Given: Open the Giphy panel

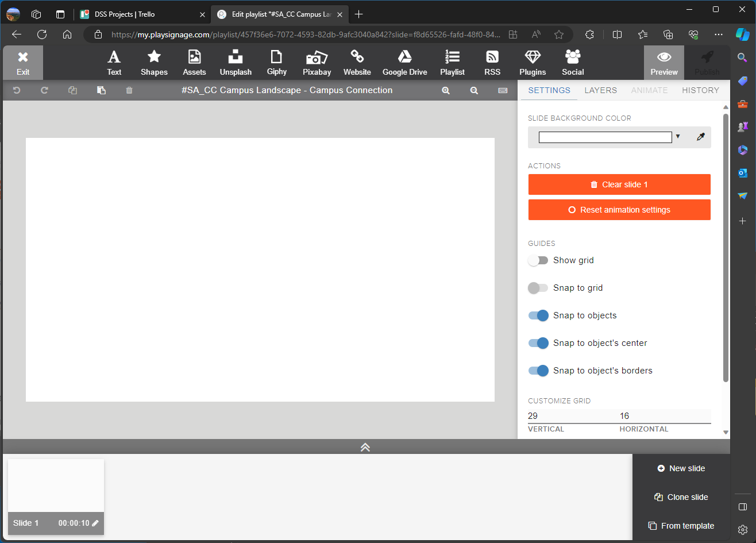Looking at the screenshot, I should point(277,63).
